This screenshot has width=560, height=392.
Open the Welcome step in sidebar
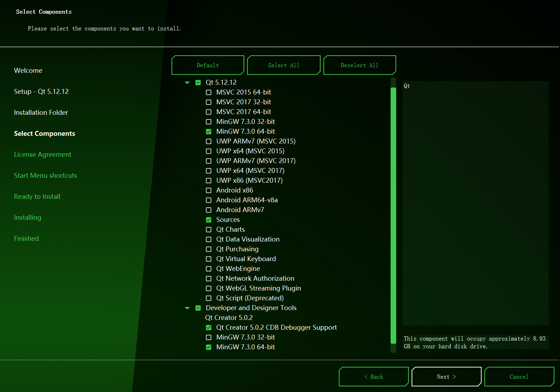point(28,71)
